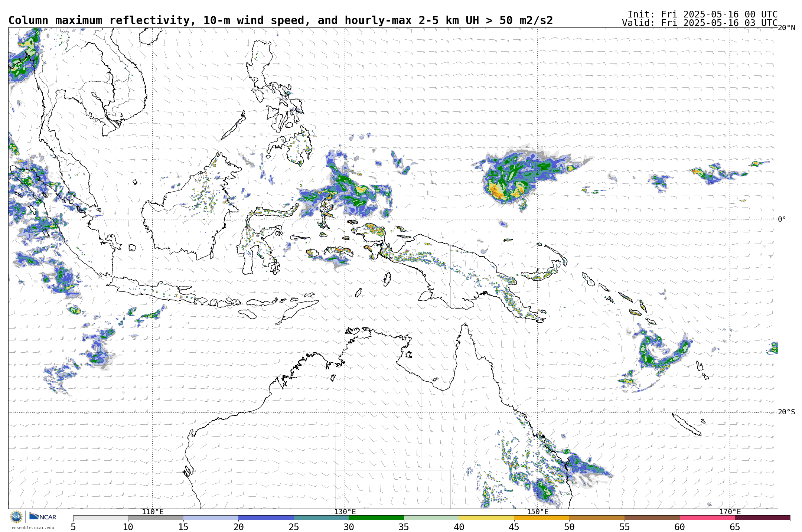Click the 150°E longitude label

click(x=538, y=512)
